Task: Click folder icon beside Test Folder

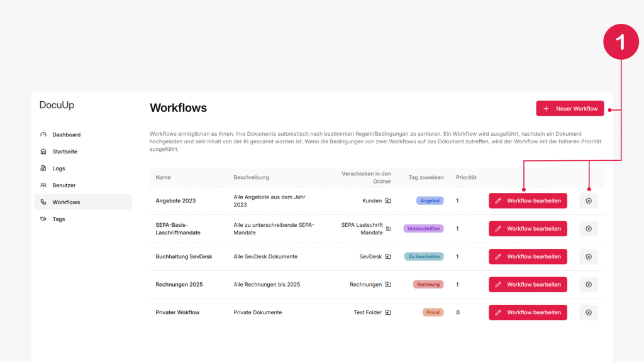Action: 388,312
